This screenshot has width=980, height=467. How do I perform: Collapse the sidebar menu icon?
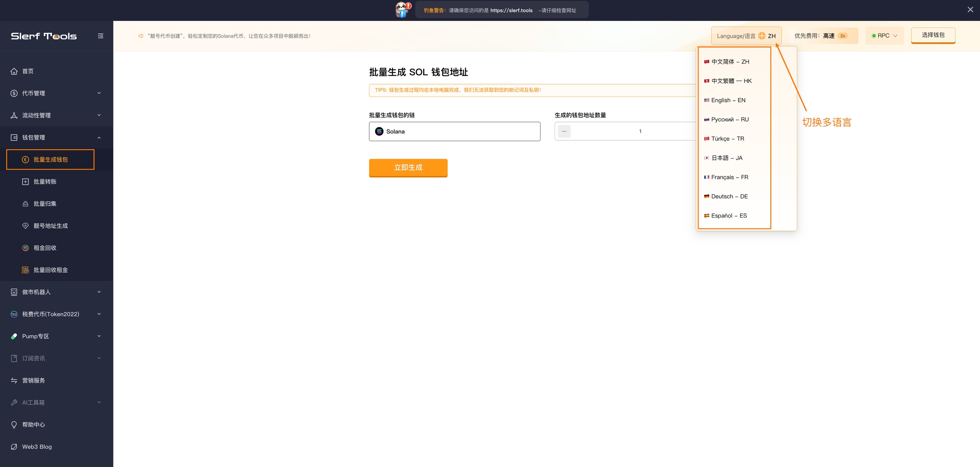tap(100, 36)
